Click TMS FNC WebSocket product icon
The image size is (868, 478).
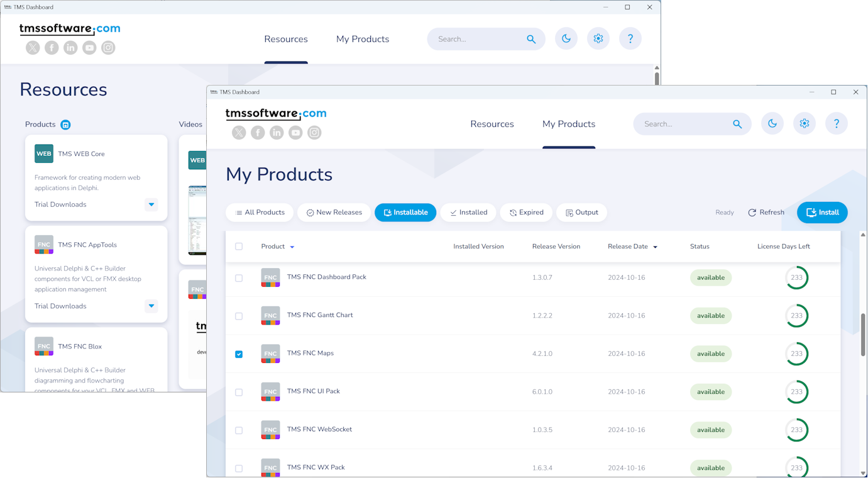click(x=270, y=430)
